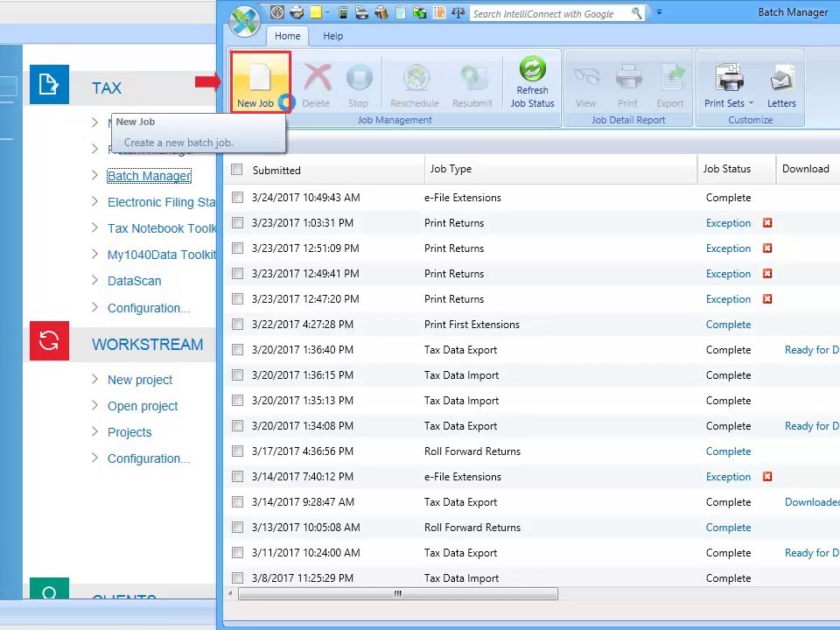The width and height of the screenshot is (840, 630).
Task: Open the Letters customize icon
Action: click(781, 78)
